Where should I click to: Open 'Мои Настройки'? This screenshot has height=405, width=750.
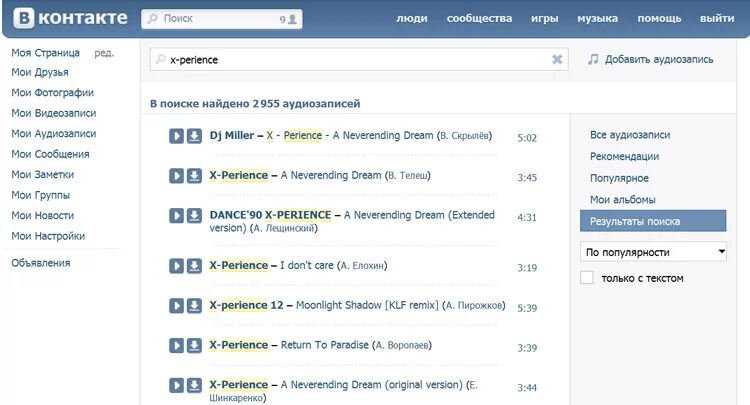tap(48, 236)
